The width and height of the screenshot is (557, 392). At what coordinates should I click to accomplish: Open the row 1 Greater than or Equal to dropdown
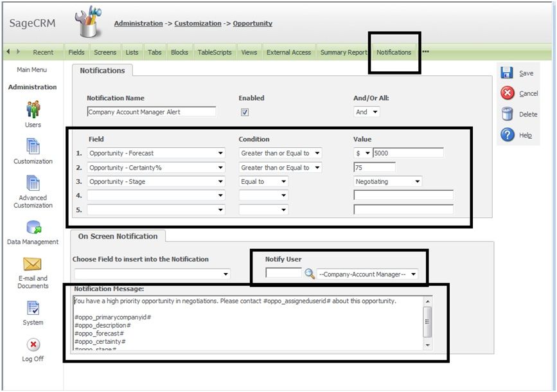coord(280,153)
